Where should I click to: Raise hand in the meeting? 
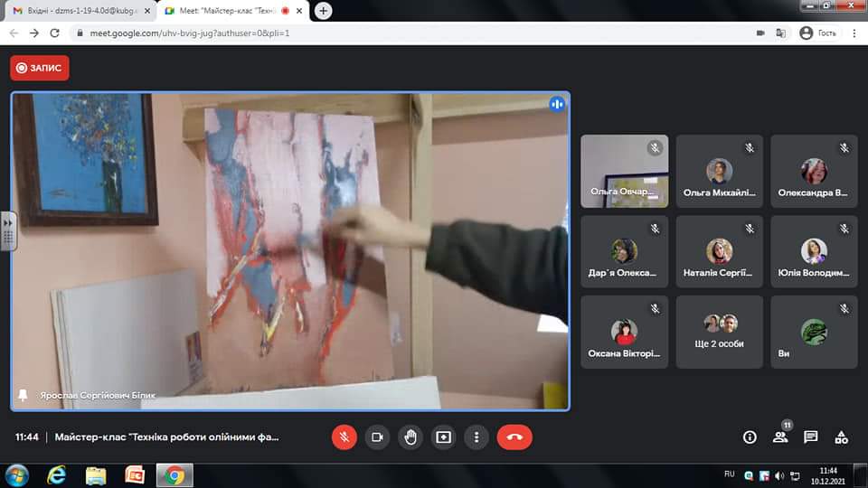point(410,437)
